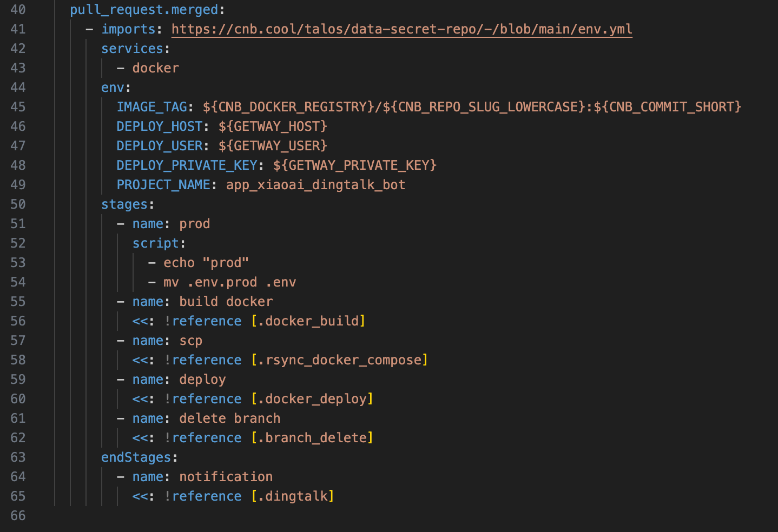Click line number 50 in the gutter
The width and height of the screenshot is (778, 532).
click(x=18, y=204)
